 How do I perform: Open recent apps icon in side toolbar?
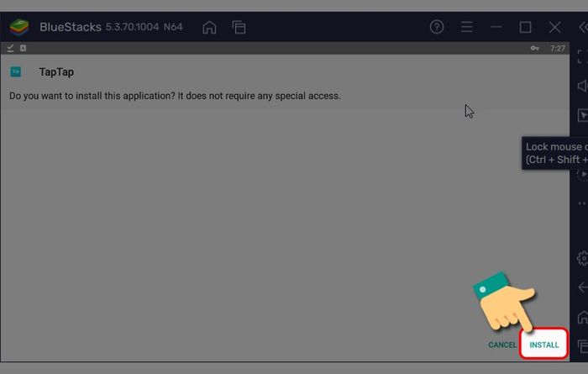[x=582, y=346]
